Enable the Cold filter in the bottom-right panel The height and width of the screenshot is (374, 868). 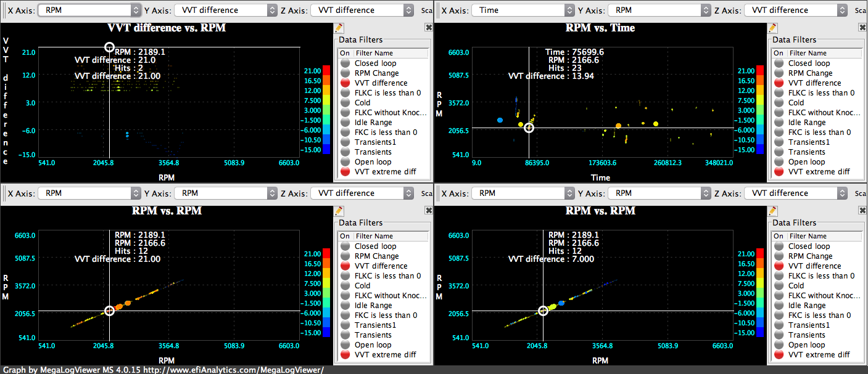click(x=780, y=285)
